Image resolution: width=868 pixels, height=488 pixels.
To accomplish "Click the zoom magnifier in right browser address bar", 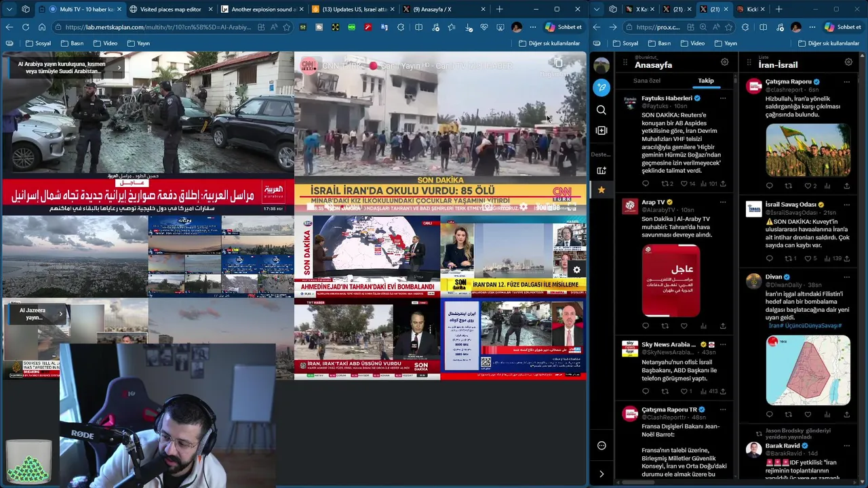I will [x=703, y=27].
